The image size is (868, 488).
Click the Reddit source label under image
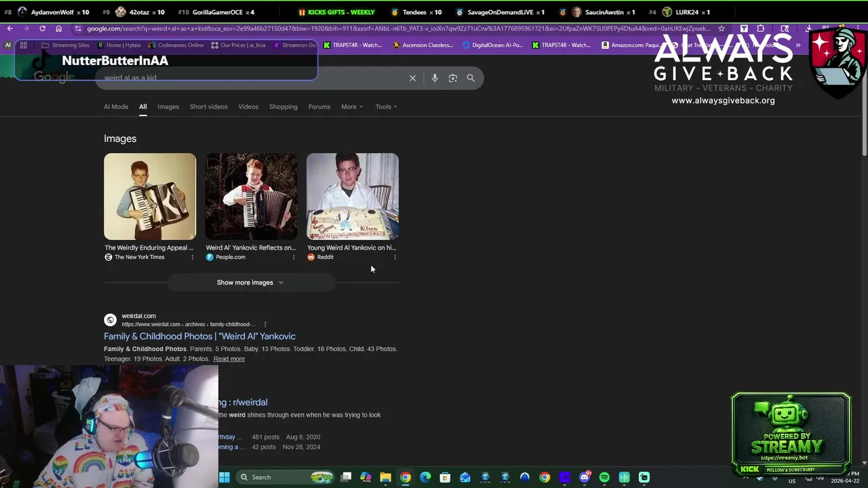coord(325,258)
